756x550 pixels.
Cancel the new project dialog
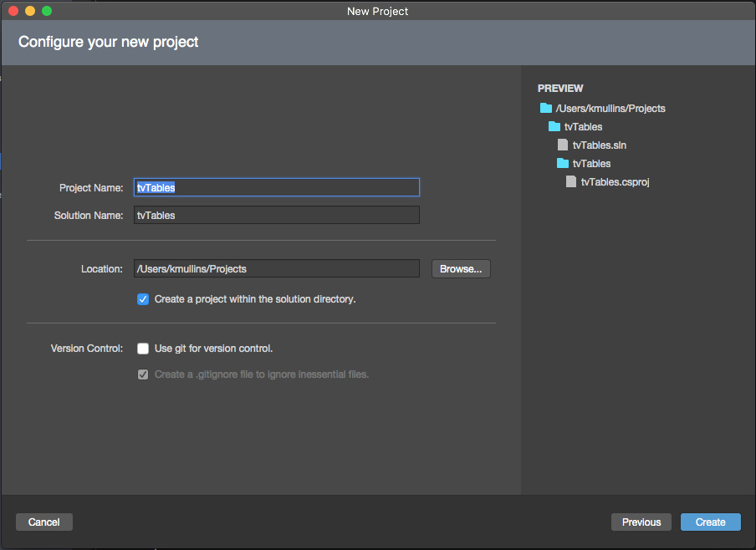click(x=43, y=522)
